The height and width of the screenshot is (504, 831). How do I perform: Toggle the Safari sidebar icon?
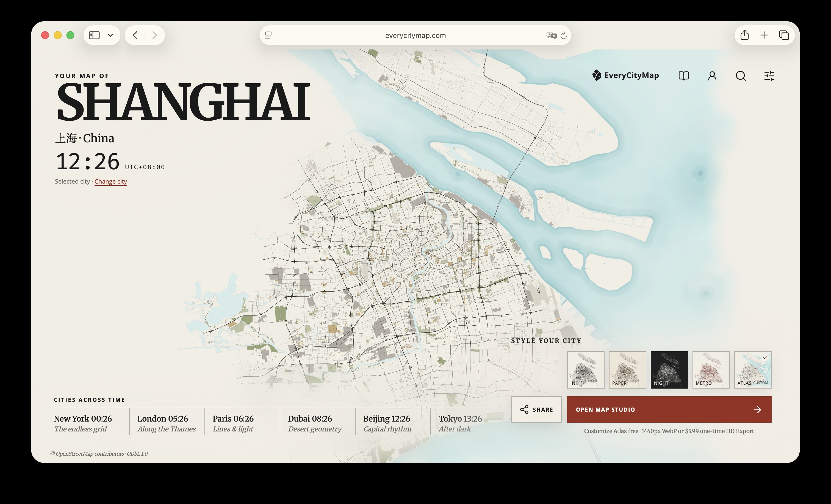(x=94, y=35)
